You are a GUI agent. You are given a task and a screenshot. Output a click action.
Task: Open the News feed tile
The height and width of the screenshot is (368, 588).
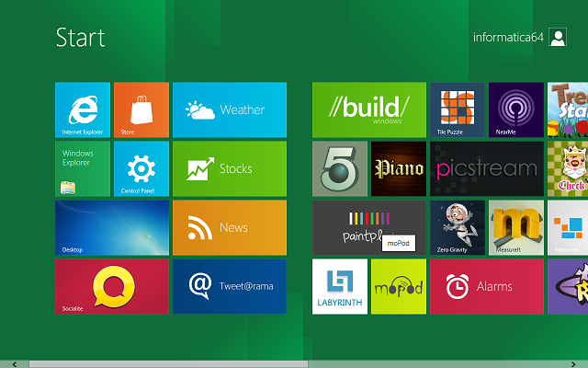click(x=230, y=227)
